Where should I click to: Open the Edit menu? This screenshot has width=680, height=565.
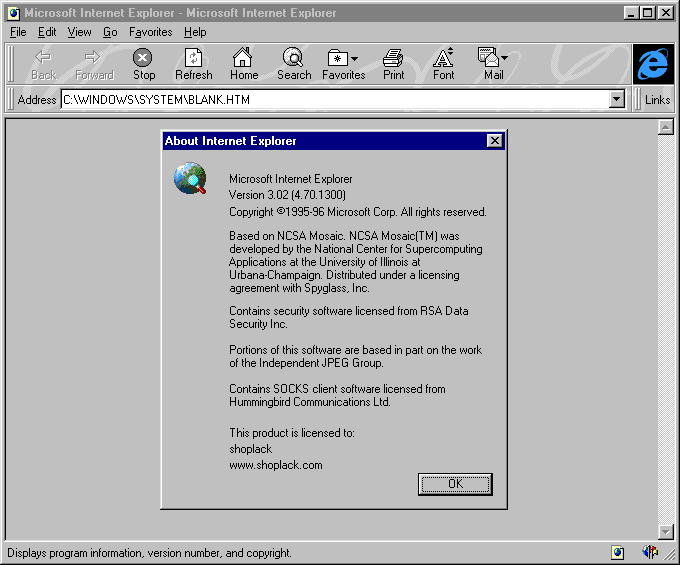pyautogui.click(x=47, y=32)
